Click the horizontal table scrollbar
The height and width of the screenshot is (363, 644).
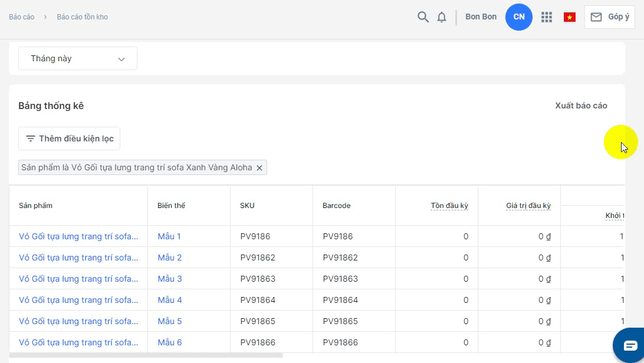146,355
